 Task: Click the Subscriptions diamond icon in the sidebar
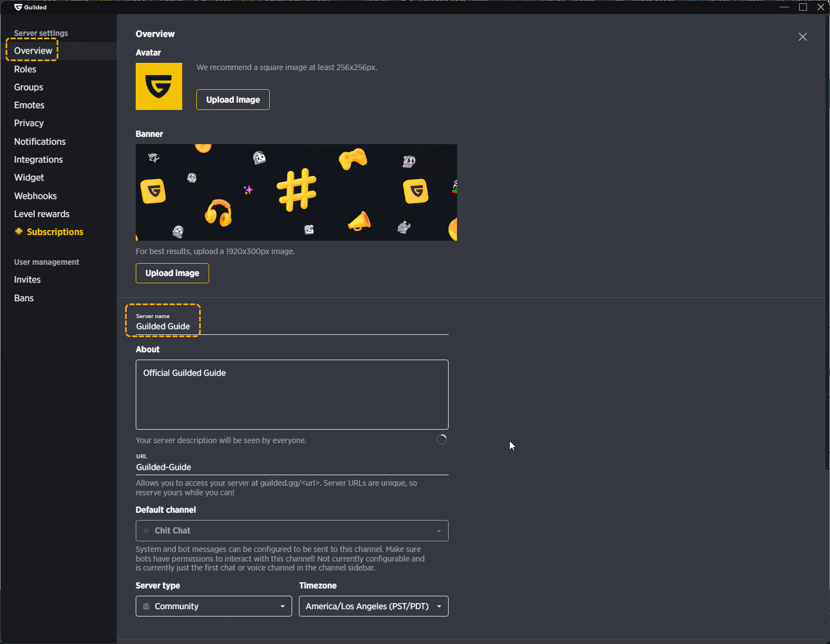tap(19, 231)
